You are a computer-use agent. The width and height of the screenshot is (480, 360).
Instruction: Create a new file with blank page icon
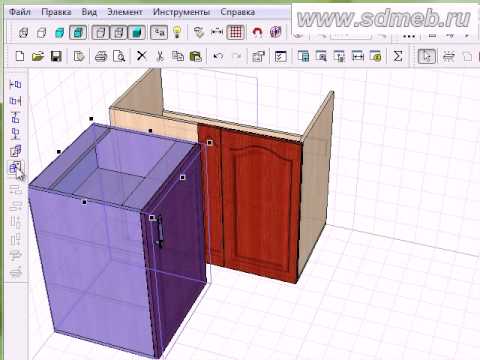(20, 56)
